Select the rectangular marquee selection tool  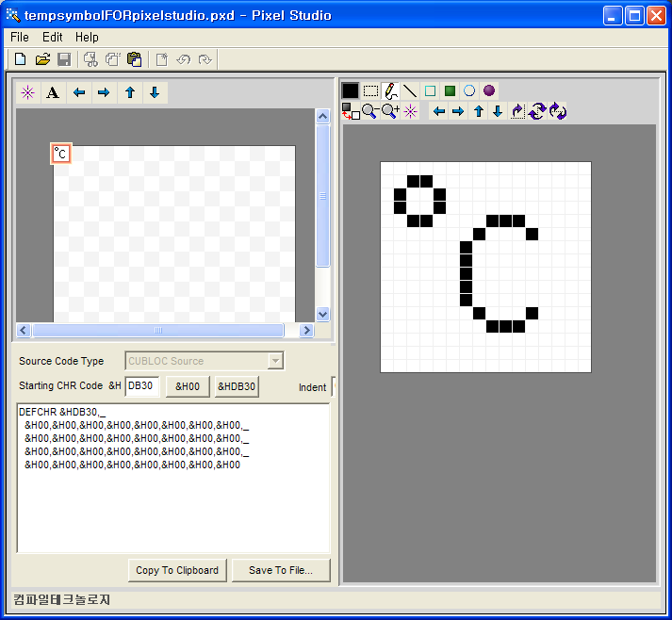[x=370, y=91]
